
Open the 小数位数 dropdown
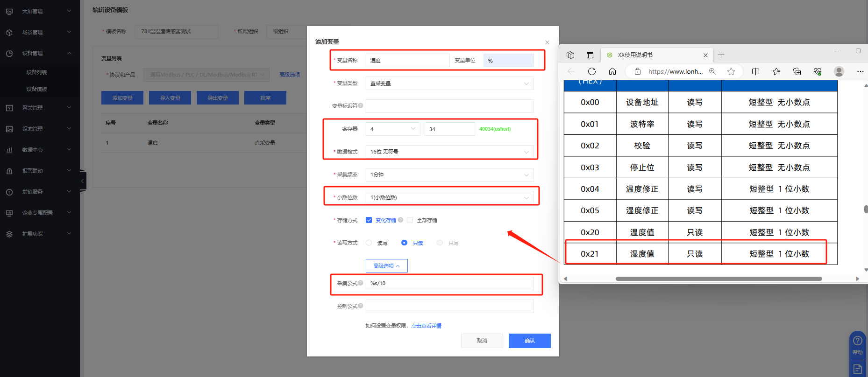pos(449,197)
